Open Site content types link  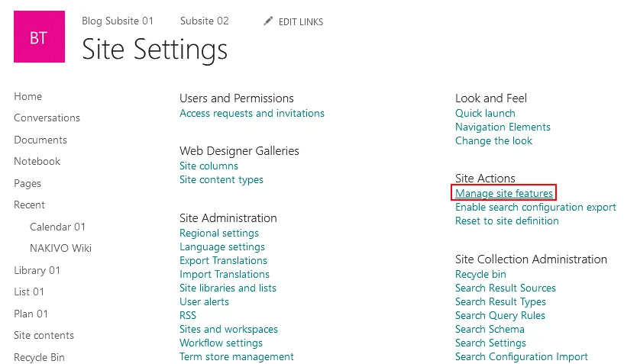point(221,180)
